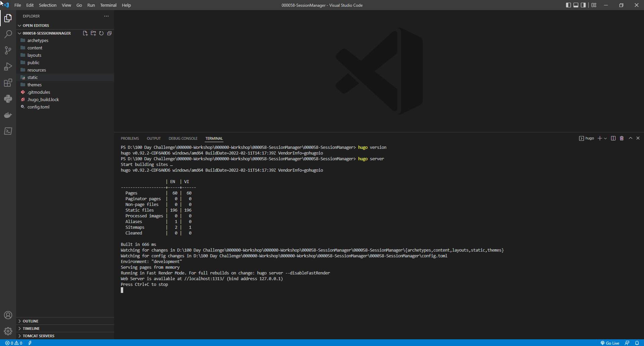The image size is (644, 346).
Task: Expand the layouts folder
Action: point(65,55)
